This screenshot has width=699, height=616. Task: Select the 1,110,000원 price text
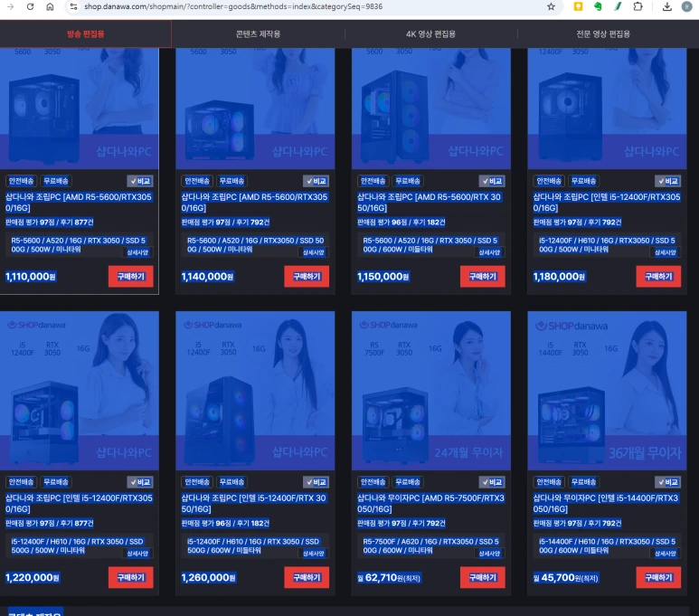click(31, 277)
